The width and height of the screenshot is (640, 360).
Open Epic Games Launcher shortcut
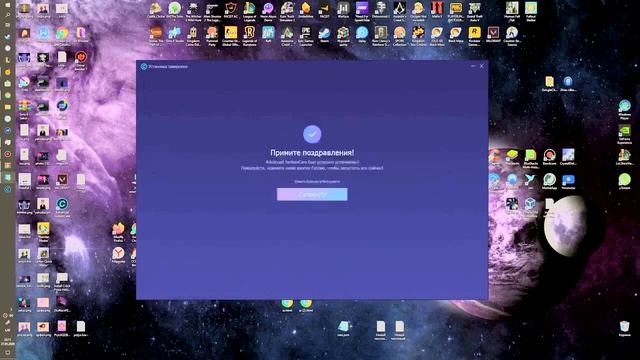[x=306, y=36]
